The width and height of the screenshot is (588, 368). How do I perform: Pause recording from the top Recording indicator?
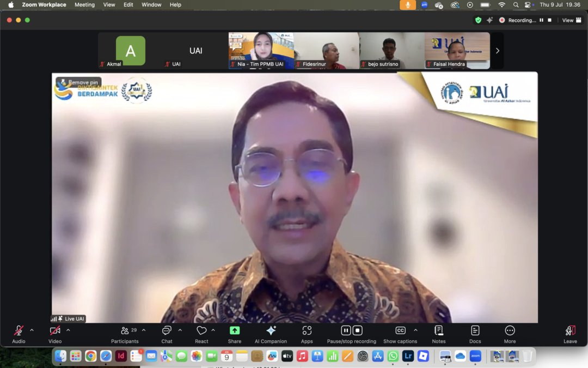pyautogui.click(x=541, y=20)
